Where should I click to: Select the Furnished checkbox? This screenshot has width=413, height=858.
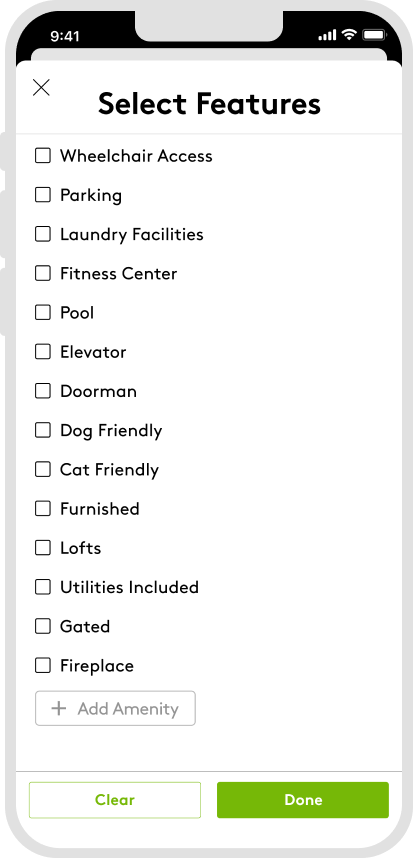[x=43, y=509]
